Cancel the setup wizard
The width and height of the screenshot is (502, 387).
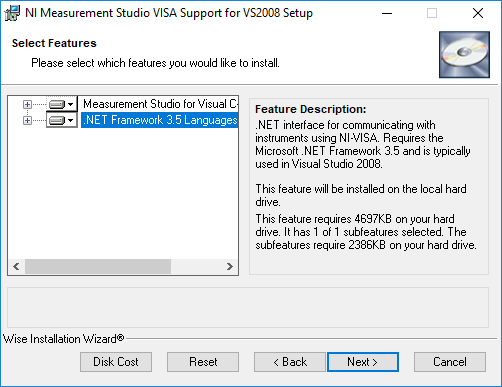450,362
